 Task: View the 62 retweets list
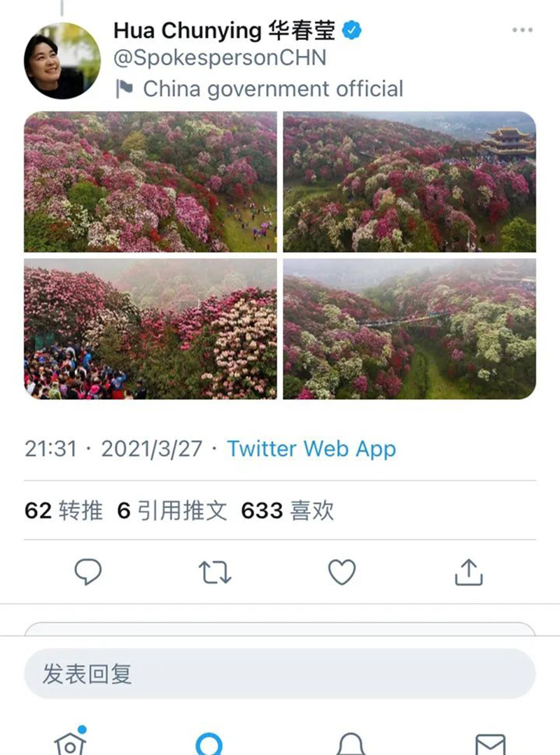click(x=64, y=511)
